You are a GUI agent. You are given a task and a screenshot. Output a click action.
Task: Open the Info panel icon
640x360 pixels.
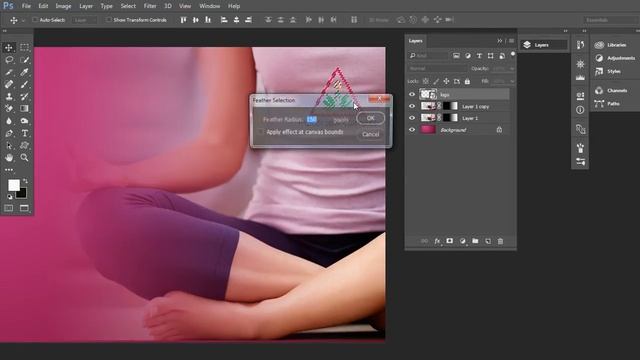point(580,110)
